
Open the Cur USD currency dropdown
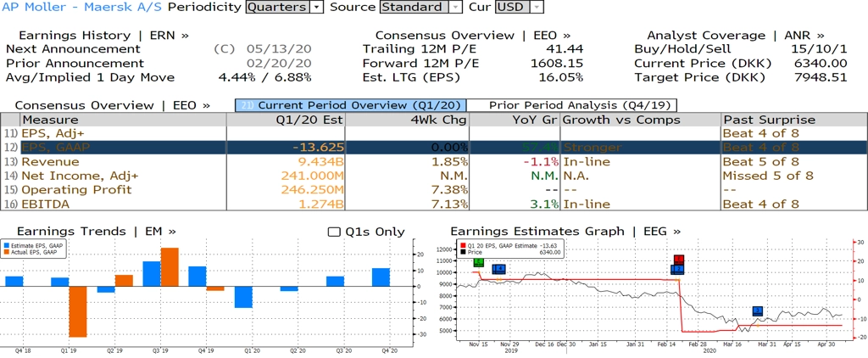click(519, 7)
